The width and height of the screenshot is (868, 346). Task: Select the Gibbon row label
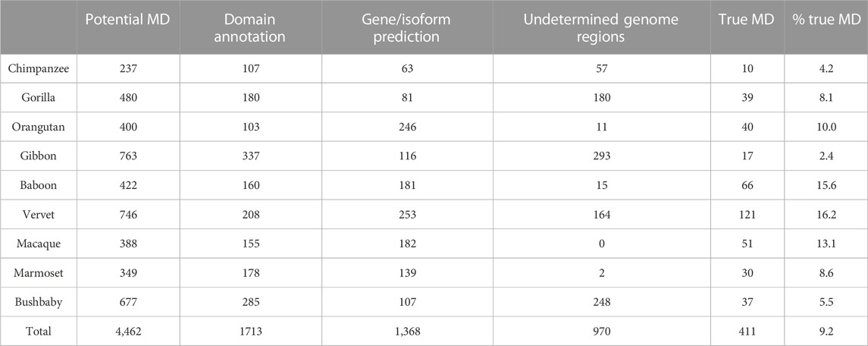pyautogui.click(x=26, y=156)
